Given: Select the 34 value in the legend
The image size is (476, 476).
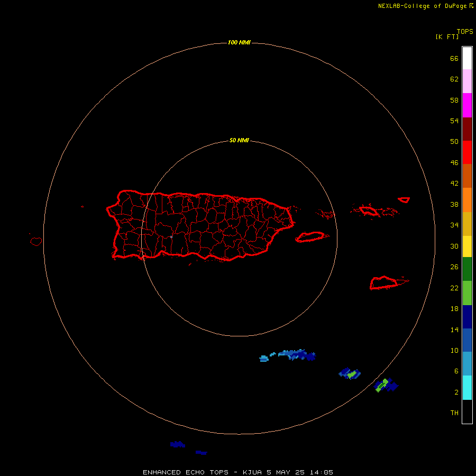Looking at the screenshot, I should pyautogui.click(x=454, y=225).
